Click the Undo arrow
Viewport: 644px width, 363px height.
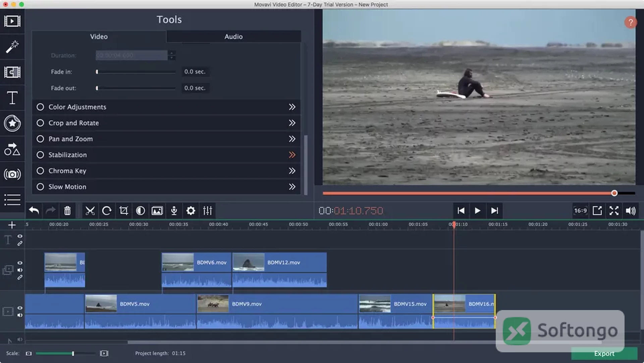(34, 210)
